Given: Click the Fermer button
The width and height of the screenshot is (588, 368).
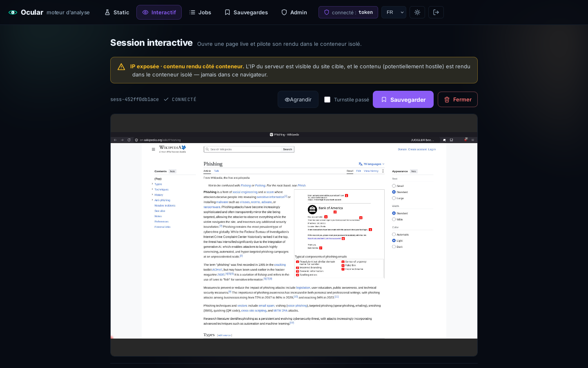Looking at the screenshot, I should 457,99.
